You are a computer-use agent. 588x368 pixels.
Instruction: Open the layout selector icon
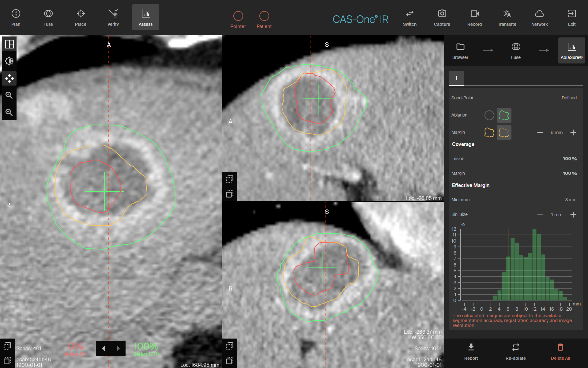tap(9, 44)
